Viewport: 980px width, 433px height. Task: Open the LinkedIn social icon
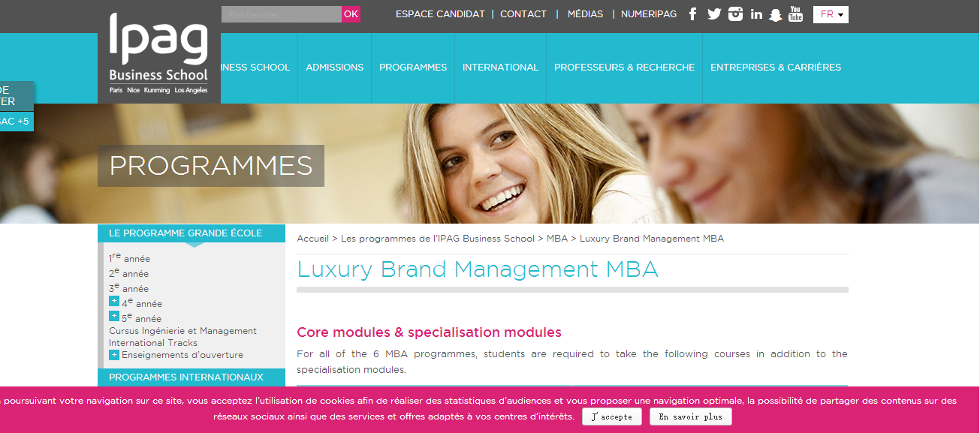point(756,14)
